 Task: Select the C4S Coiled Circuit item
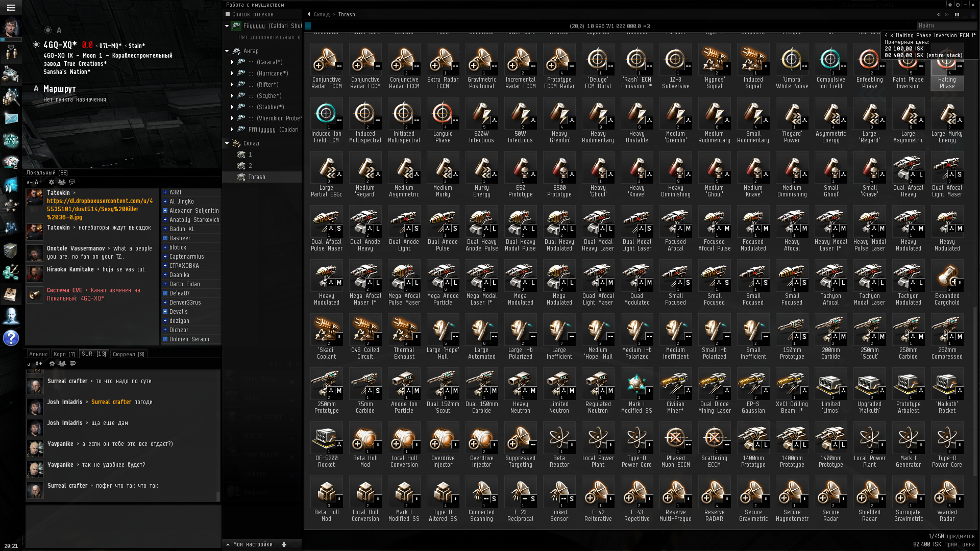coord(365,337)
